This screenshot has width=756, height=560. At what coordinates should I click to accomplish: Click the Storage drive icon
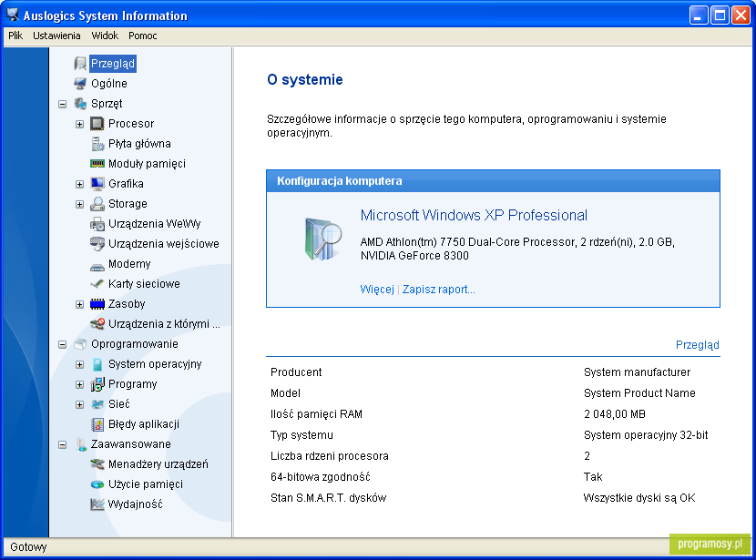[x=97, y=204]
